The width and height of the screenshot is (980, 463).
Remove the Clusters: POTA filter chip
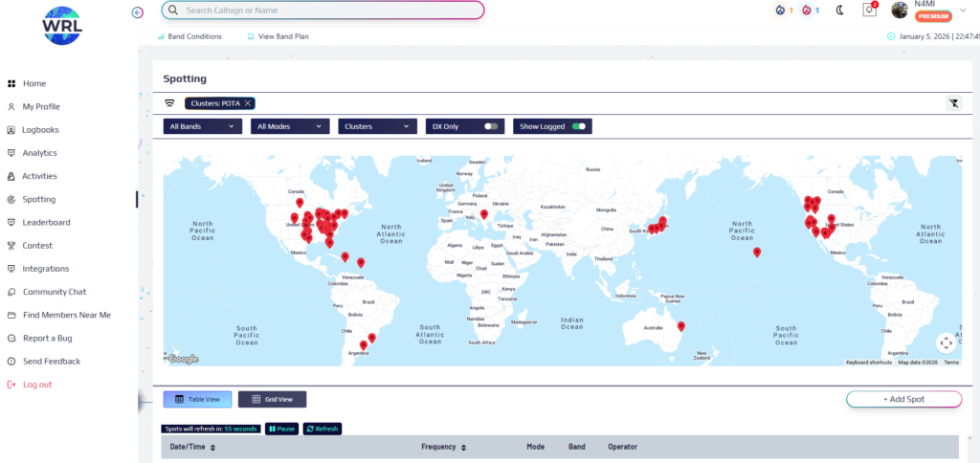248,103
